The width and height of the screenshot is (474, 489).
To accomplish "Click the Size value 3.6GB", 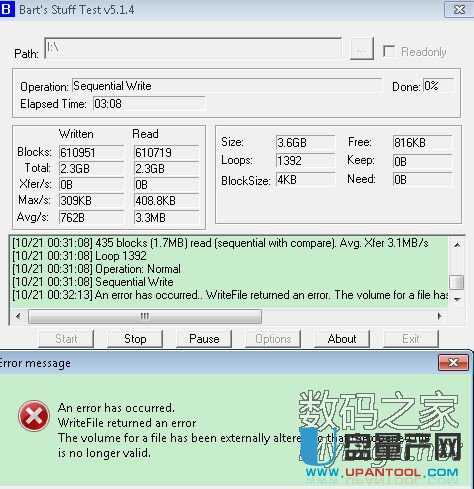I will click(305, 142).
